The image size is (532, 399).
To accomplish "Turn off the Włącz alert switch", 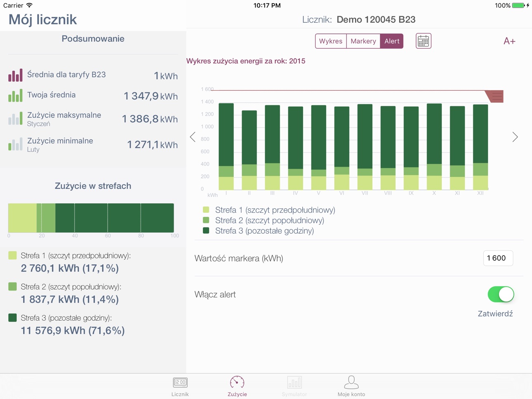I will tap(501, 294).
